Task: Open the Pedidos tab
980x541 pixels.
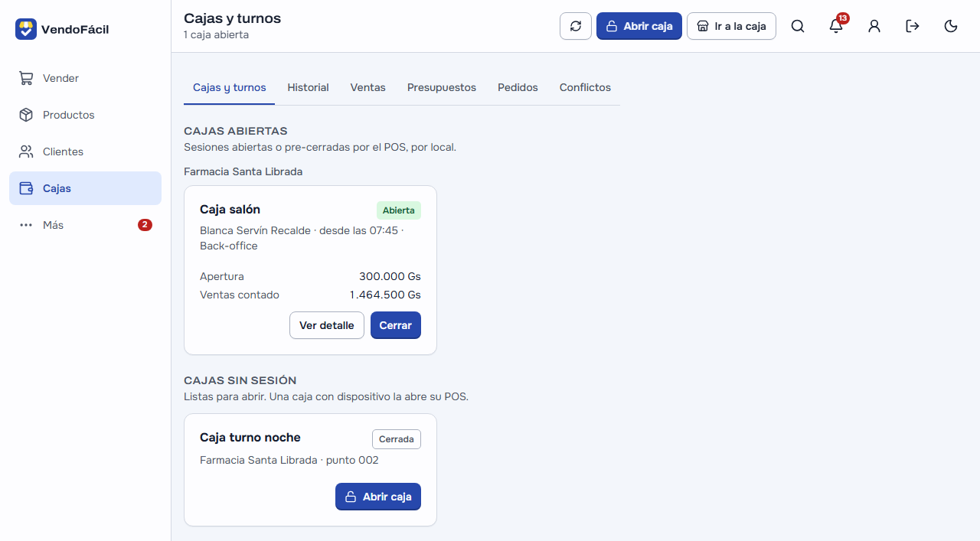Action: coord(518,87)
